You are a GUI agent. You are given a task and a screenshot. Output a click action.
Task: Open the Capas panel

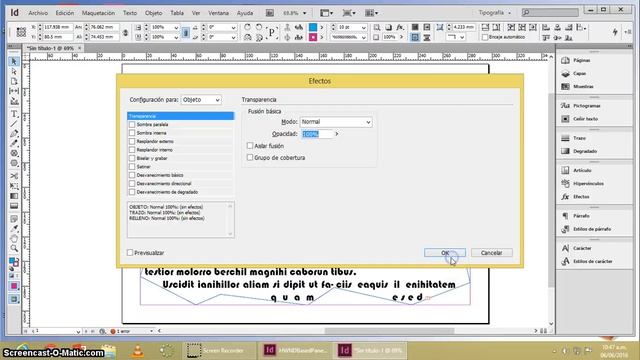(x=579, y=73)
